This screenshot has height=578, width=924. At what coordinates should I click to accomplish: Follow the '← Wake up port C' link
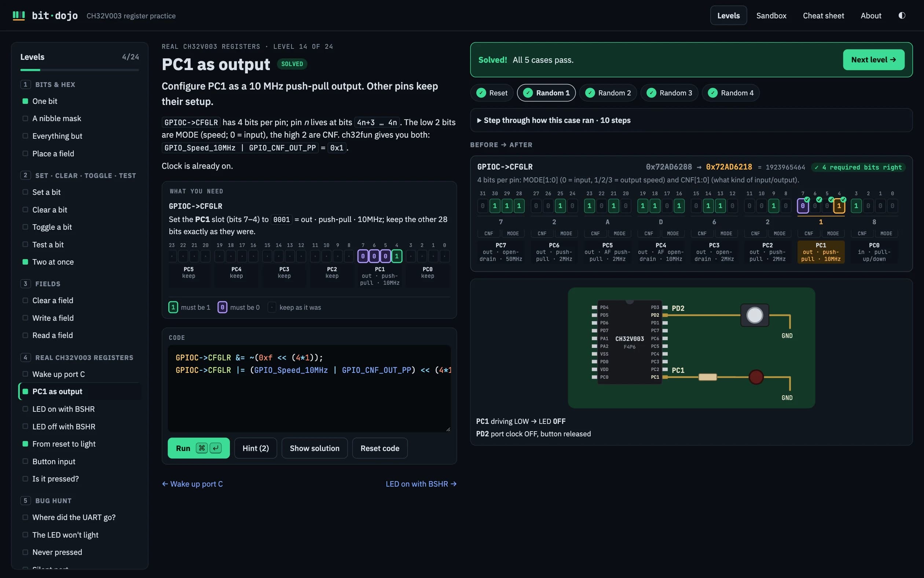point(192,484)
